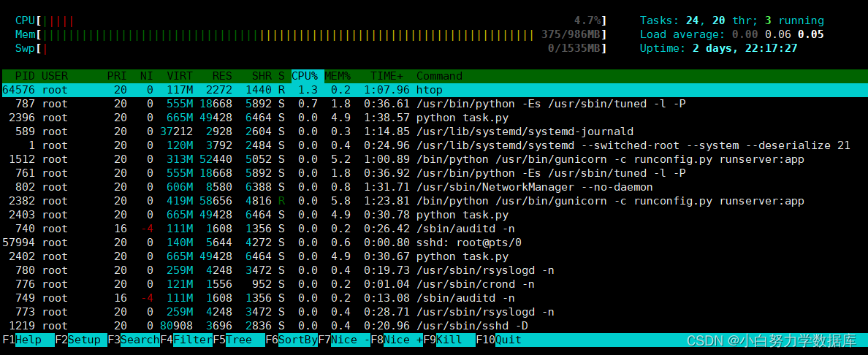Select the gunicorn row with PID 1512
868x355 pixels.
pos(434,159)
